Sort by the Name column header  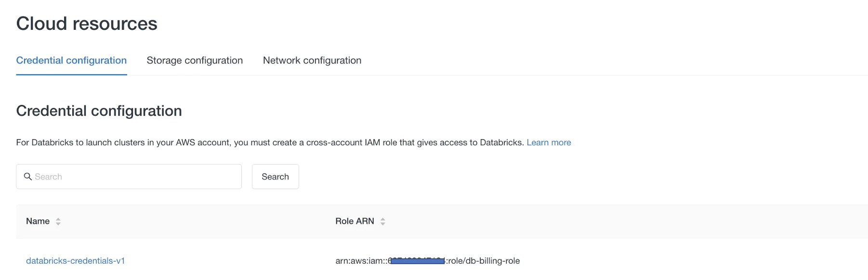pyautogui.click(x=38, y=221)
